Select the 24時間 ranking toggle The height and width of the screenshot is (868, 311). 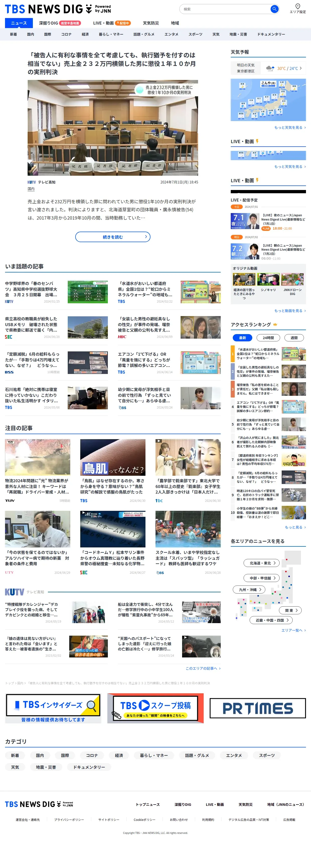(x=268, y=338)
